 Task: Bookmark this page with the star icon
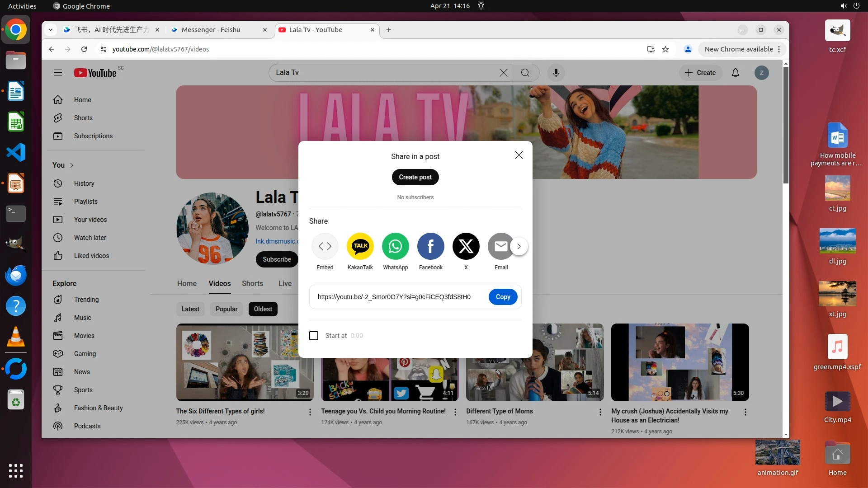click(x=665, y=49)
